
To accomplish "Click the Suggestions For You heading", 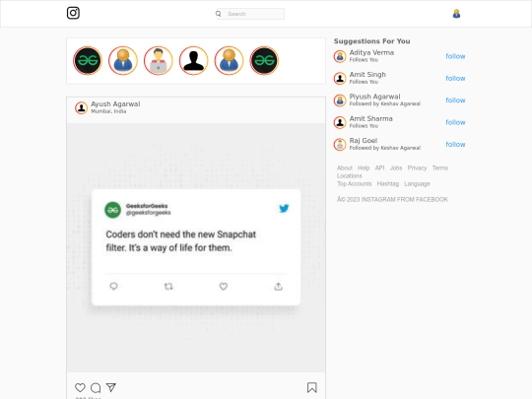I will coord(371,41).
